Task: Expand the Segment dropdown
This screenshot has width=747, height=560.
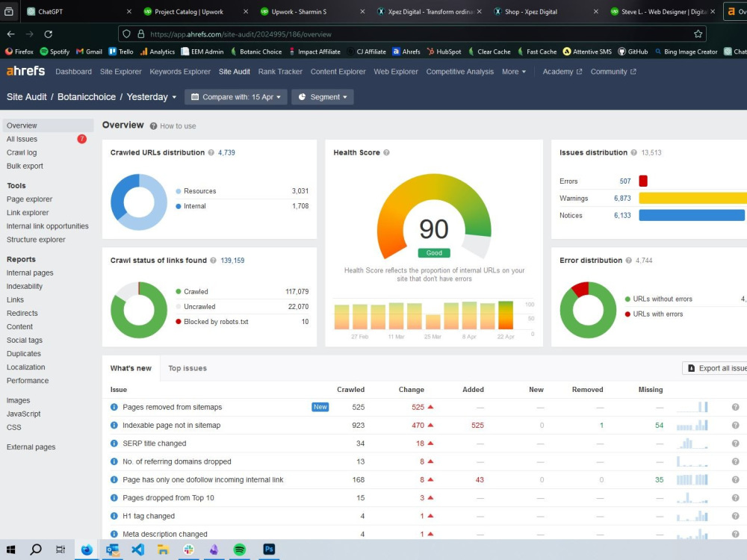Action: (323, 97)
